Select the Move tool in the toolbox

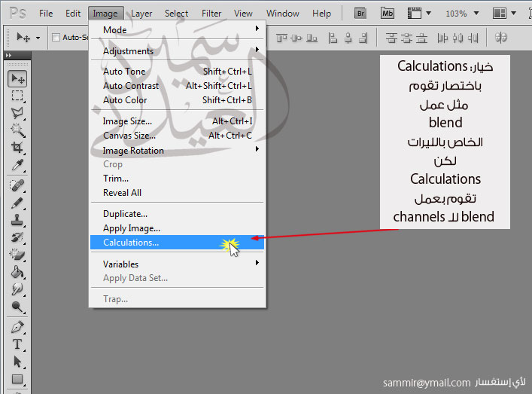(x=17, y=79)
